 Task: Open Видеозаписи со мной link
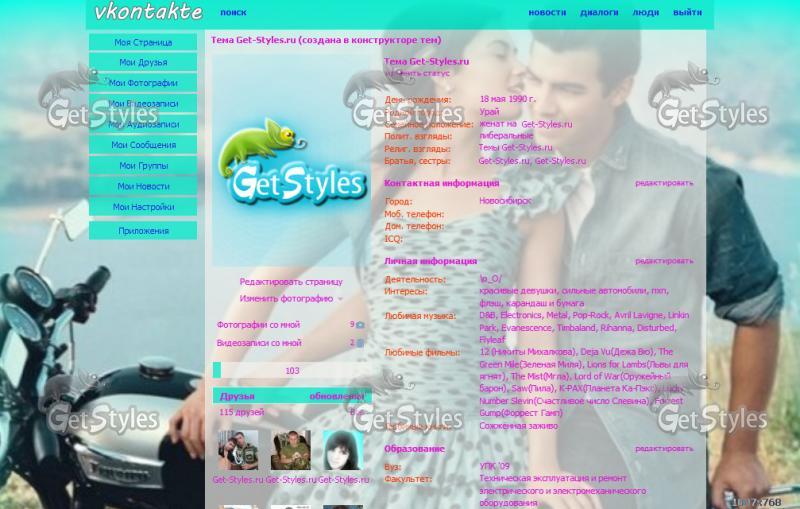pos(259,343)
